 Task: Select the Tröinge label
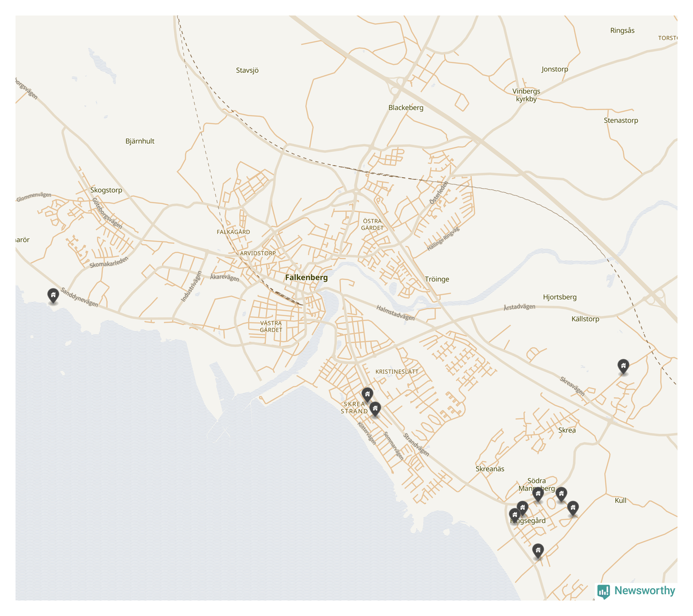[x=437, y=279]
